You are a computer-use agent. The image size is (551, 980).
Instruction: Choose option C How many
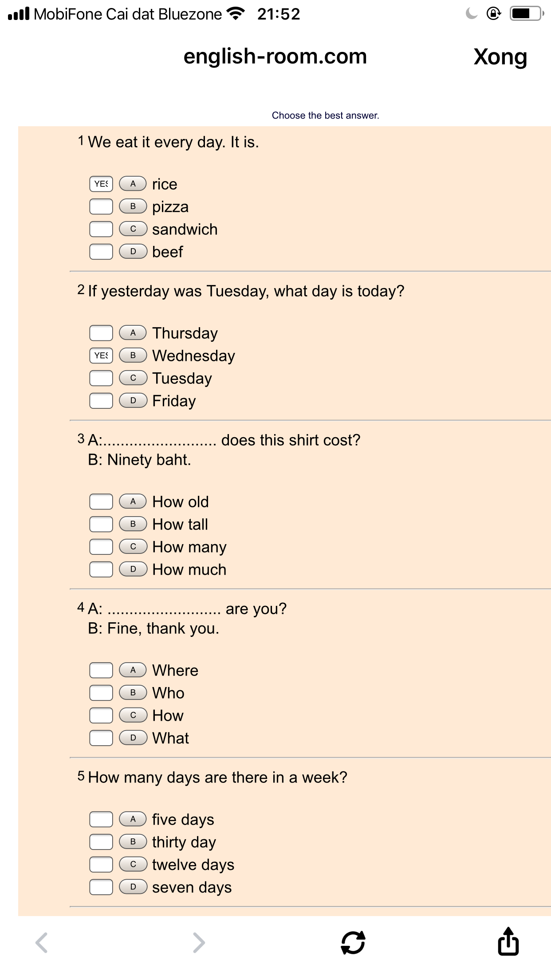(x=133, y=547)
